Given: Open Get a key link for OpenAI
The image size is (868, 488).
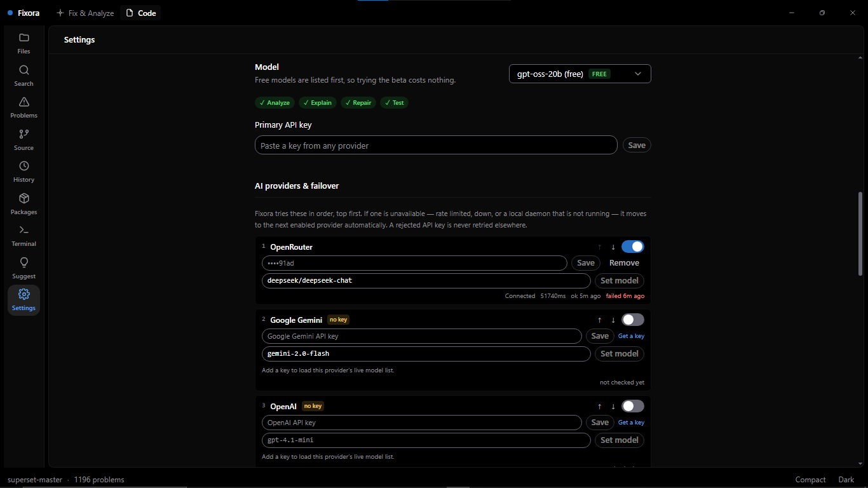Looking at the screenshot, I should click(x=631, y=423).
